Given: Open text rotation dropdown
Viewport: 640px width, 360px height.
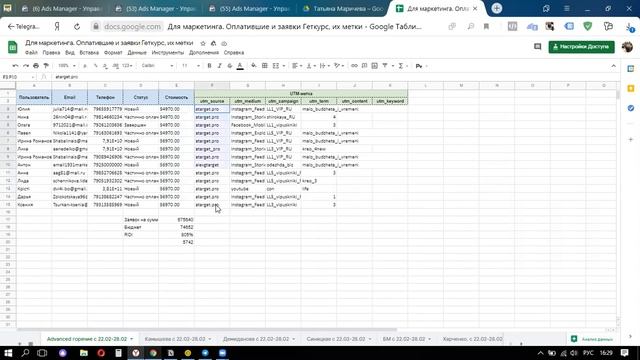Looking at the screenshot, I should (338, 66).
